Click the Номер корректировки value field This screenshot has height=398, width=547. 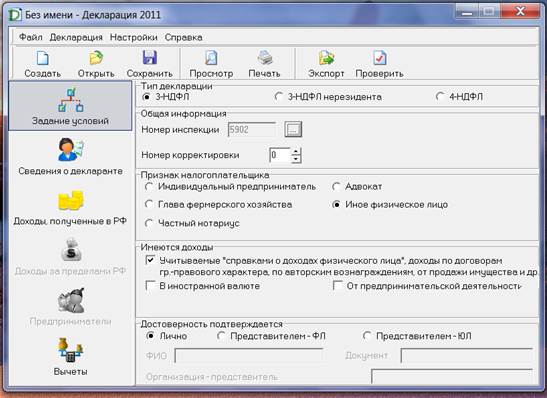[280, 155]
